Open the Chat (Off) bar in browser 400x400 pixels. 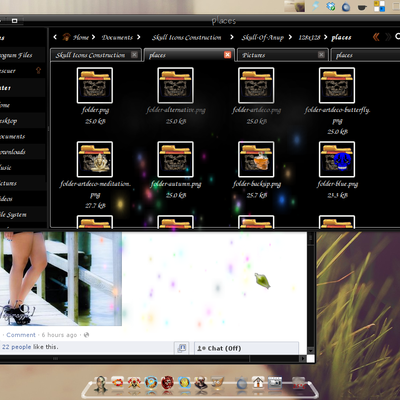(x=246, y=348)
